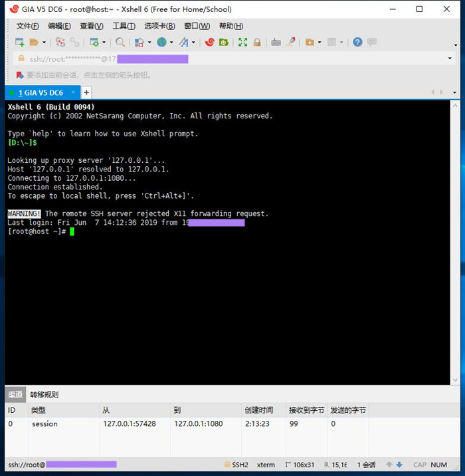Click the terminal scrollbar down arrow
465x476 pixels.
pos(455,380)
